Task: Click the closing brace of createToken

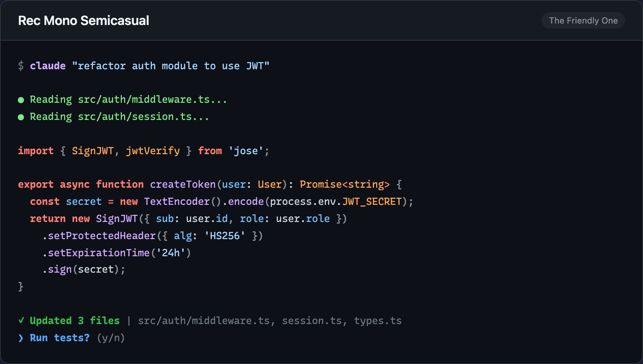Action: [x=21, y=286]
